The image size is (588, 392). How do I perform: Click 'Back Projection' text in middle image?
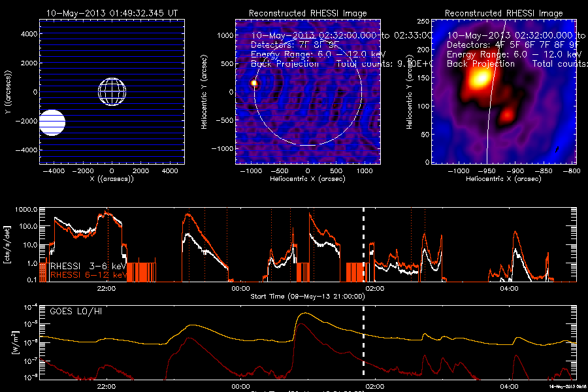[285, 64]
